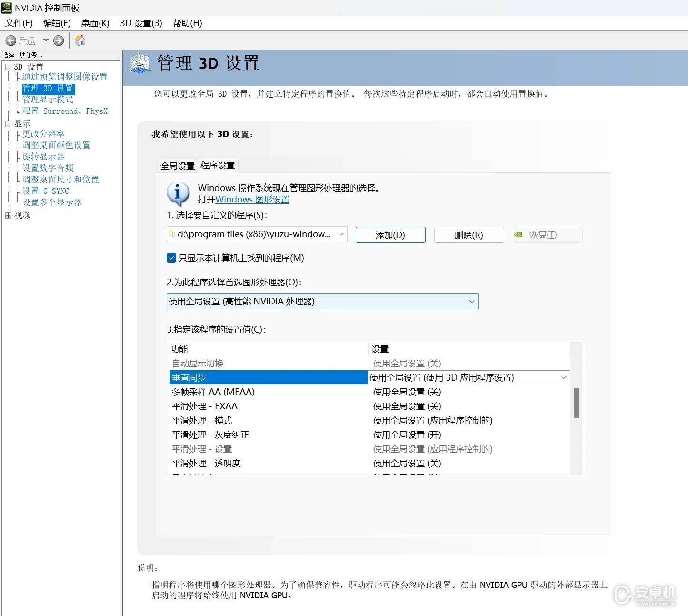
Task: Click the Back arrow icon
Action: point(11,40)
